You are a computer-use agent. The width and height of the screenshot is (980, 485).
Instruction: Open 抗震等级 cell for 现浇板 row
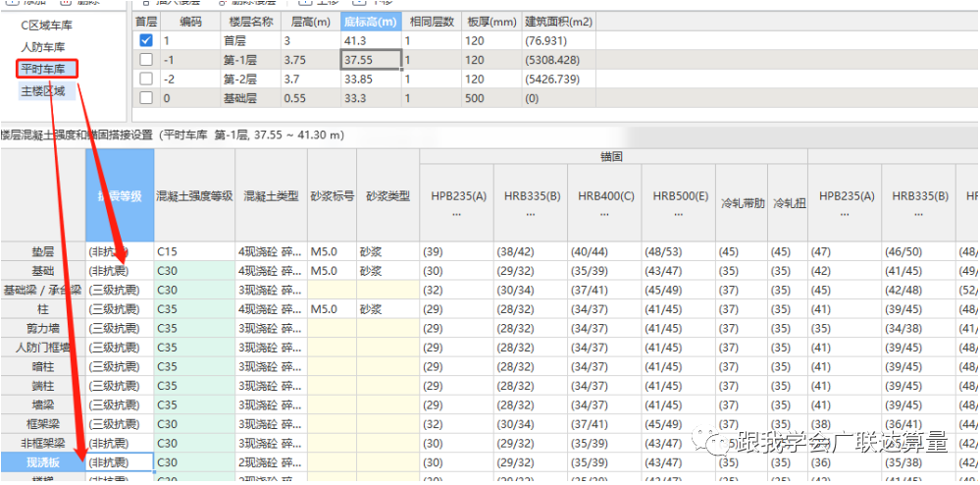click(x=120, y=462)
